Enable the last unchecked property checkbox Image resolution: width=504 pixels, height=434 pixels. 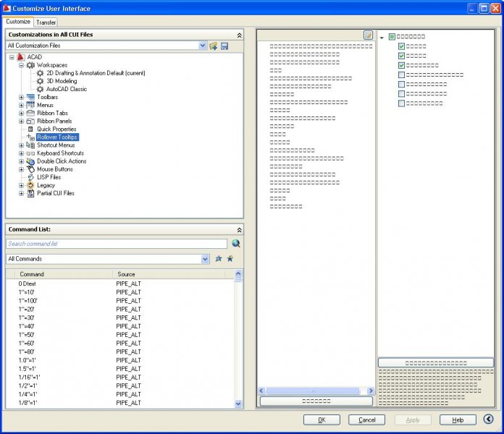(402, 103)
